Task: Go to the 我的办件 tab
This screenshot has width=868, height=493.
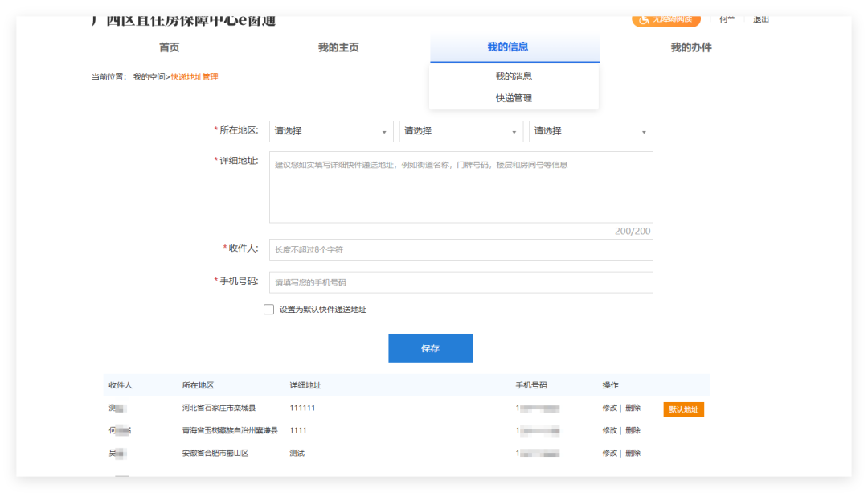Action: click(691, 47)
